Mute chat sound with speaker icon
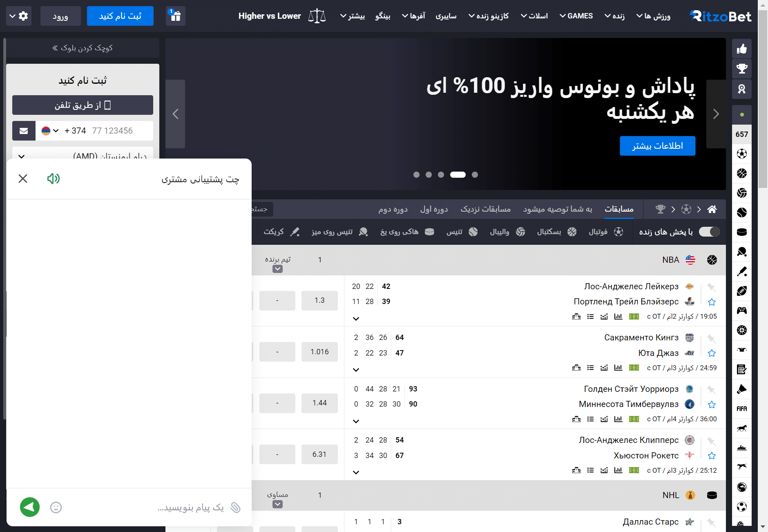Image resolution: width=768 pixels, height=532 pixels. [54, 179]
